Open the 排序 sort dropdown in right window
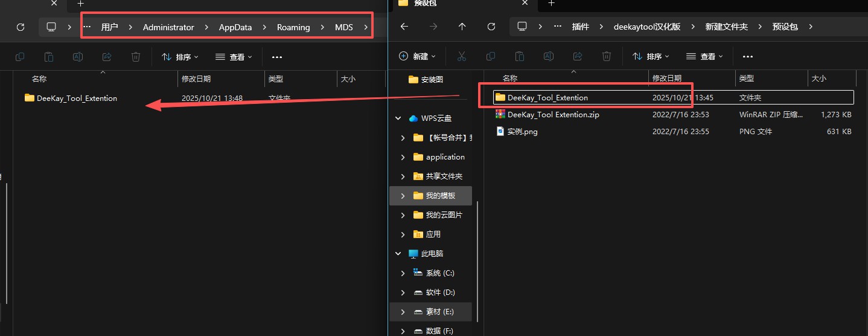868x336 pixels. 651,56
